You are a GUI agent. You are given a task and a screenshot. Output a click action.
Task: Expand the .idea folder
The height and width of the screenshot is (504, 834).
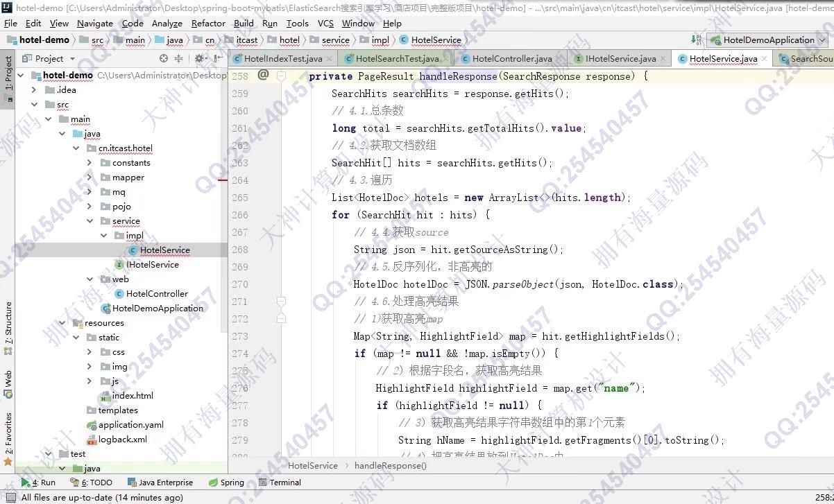point(34,90)
